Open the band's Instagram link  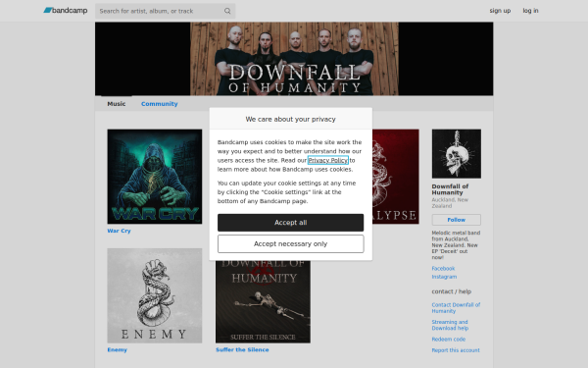pyautogui.click(x=444, y=277)
